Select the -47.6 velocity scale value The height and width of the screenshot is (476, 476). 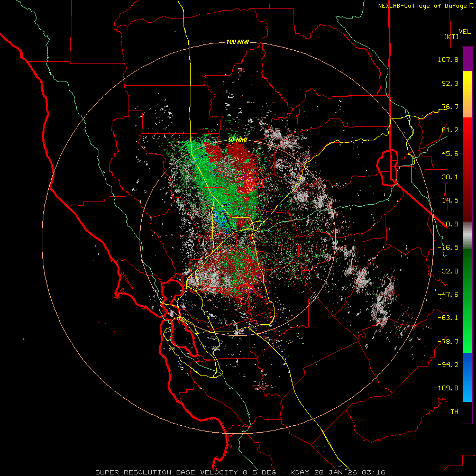(x=448, y=295)
